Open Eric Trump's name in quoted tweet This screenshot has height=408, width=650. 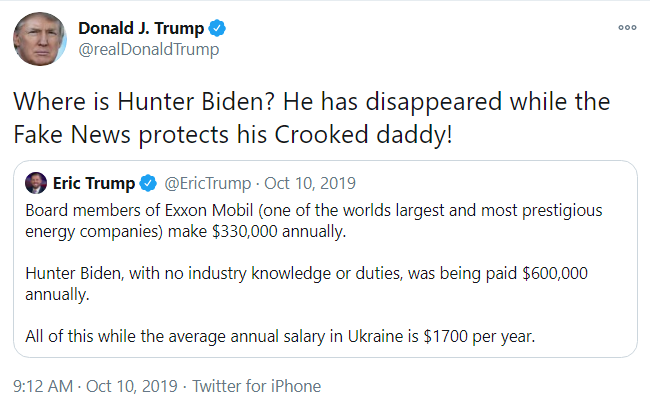click(94, 183)
